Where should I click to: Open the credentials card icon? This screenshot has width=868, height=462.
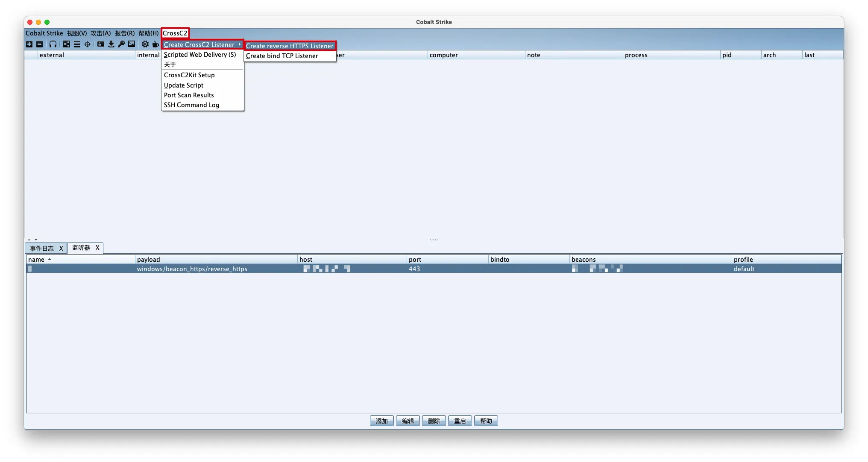[x=101, y=44]
